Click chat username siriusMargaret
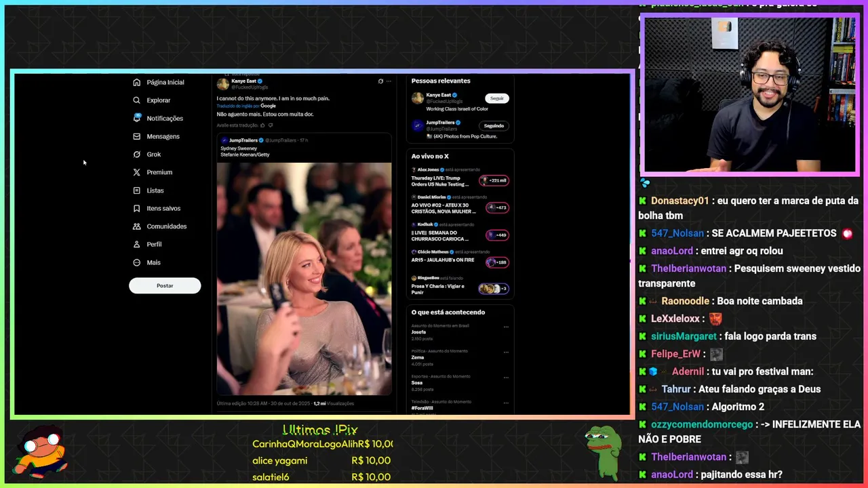 pyautogui.click(x=684, y=336)
